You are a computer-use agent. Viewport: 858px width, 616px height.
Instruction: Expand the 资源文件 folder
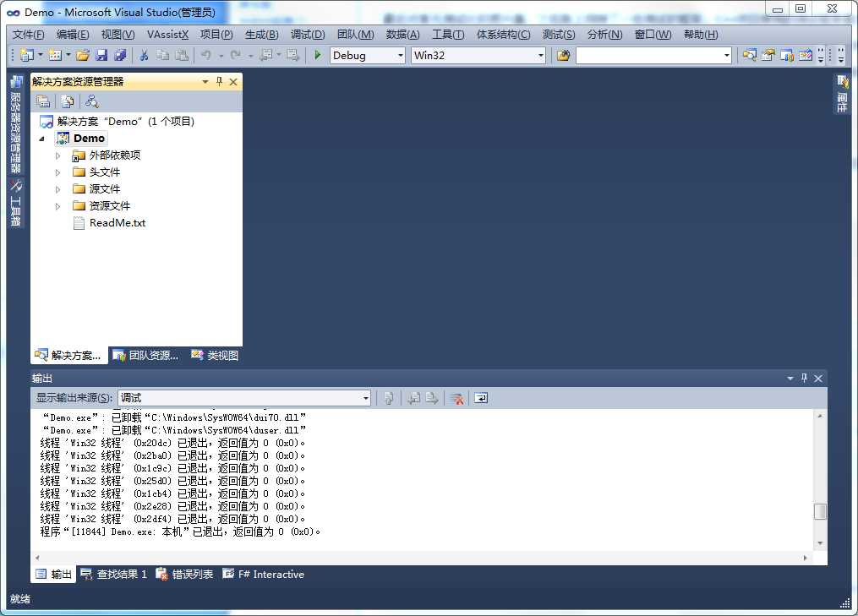(57, 206)
